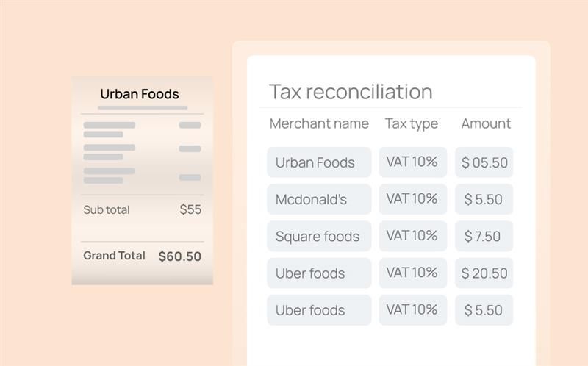The width and height of the screenshot is (588, 366).
Task: Click the Urban Foods merchant name cell
Action: click(319, 162)
